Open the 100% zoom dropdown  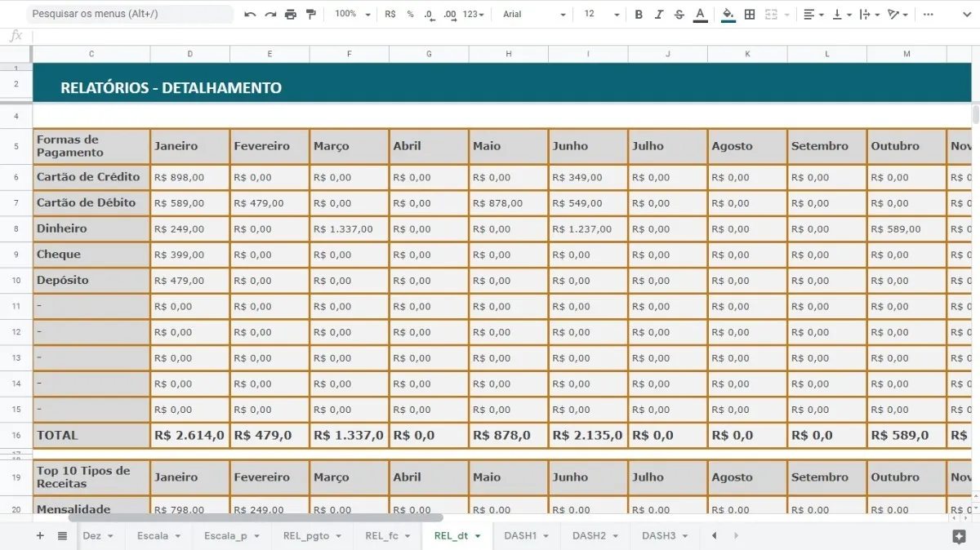click(x=353, y=15)
